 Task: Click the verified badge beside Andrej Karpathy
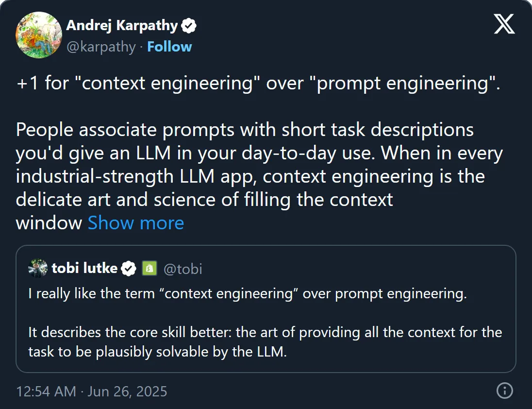click(189, 26)
